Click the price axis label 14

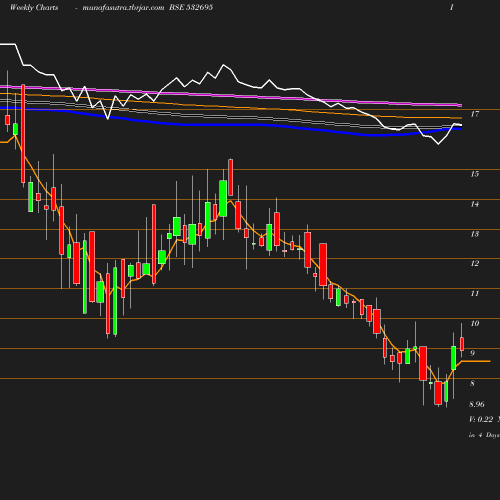pos(475,204)
